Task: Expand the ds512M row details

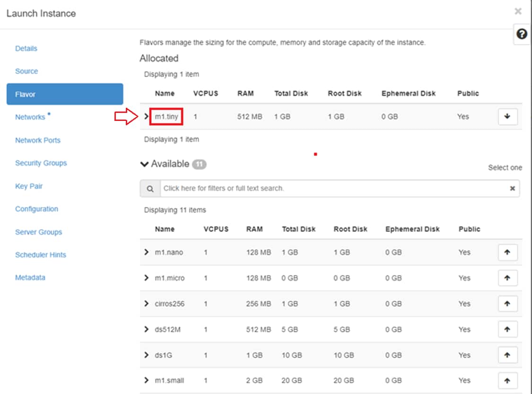Action: click(146, 329)
